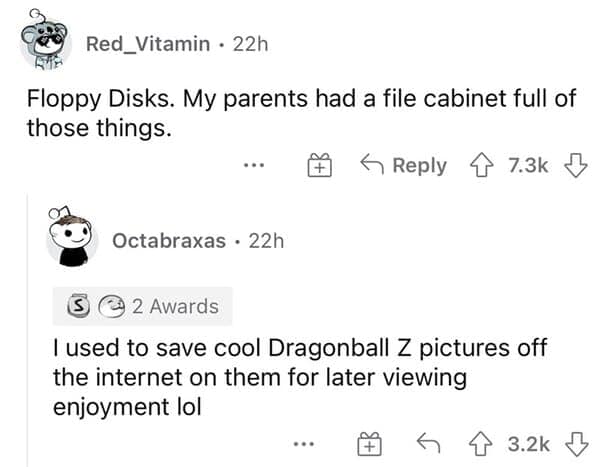The height and width of the screenshot is (467, 600).
Task: Visit Red_Vitamin's user profile
Action: (147, 43)
